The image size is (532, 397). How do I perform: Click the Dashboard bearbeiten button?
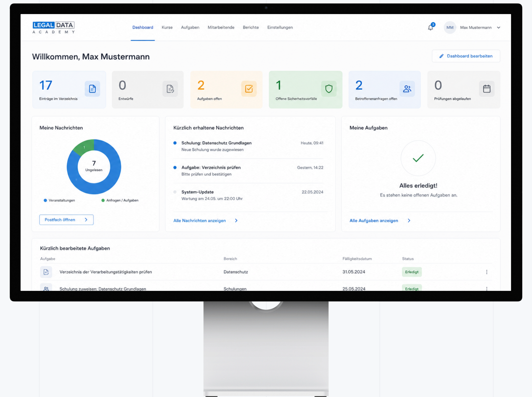[466, 56]
